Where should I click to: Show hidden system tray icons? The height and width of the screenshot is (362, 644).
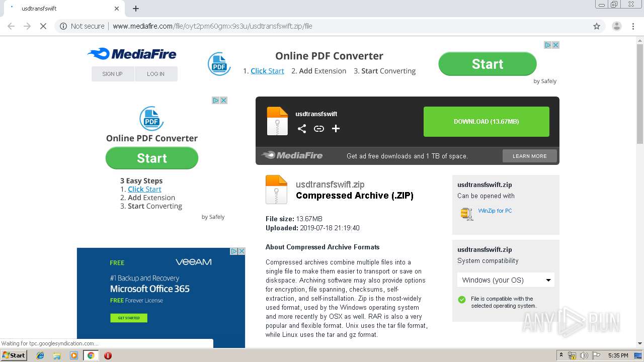click(561, 355)
